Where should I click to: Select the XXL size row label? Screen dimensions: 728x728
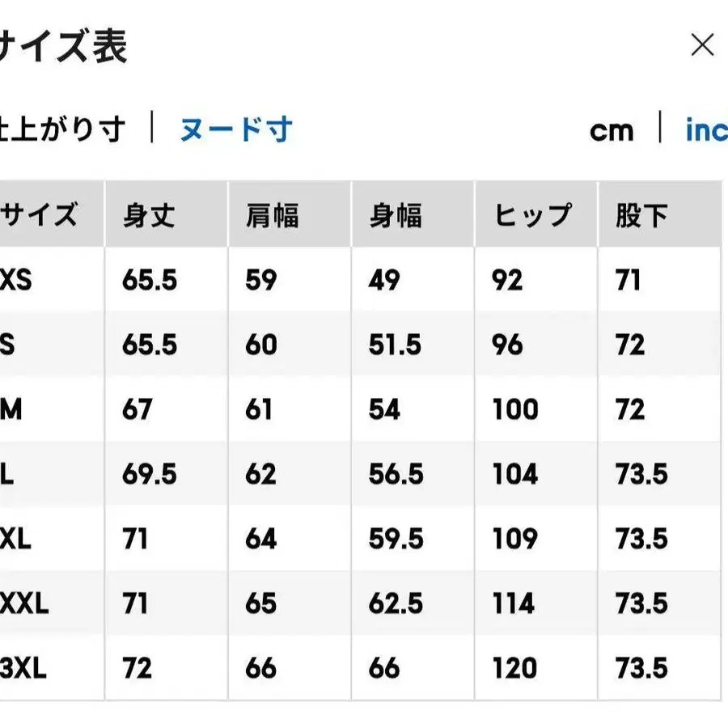tap(24, 603)
